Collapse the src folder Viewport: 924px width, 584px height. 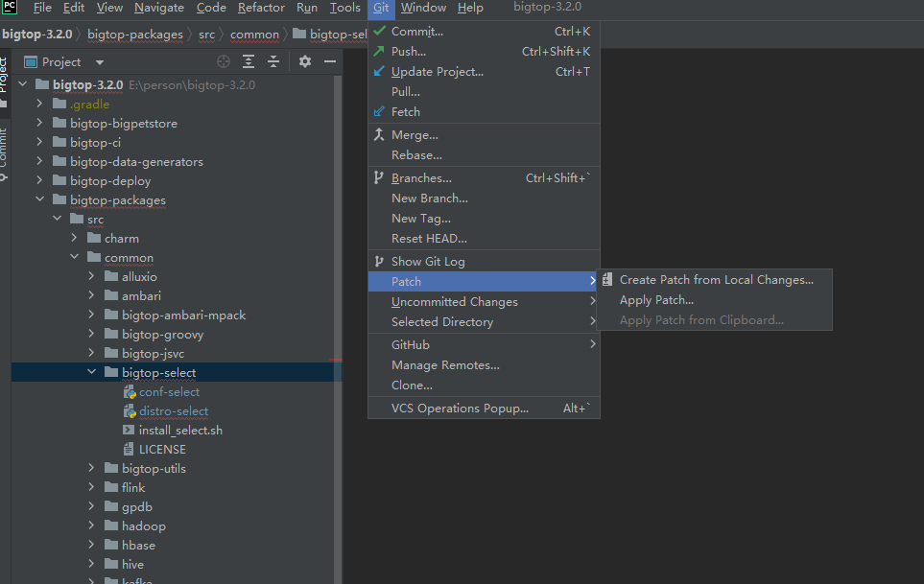(58, 219)
